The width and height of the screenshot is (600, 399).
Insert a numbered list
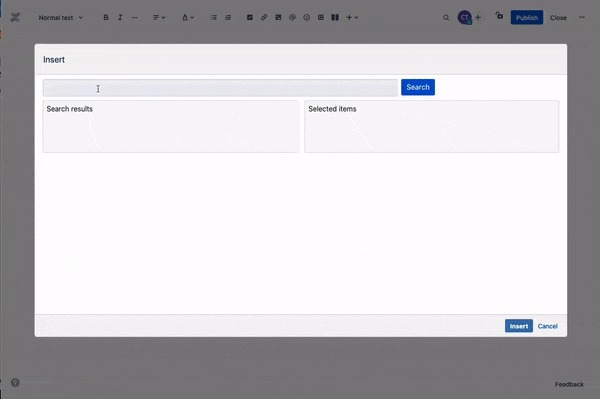228,18
